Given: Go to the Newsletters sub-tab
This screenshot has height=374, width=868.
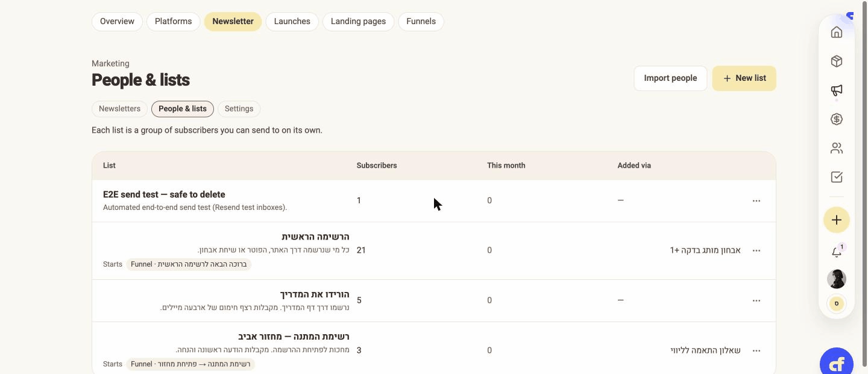Looking at the screenshot, I should click(119, 109).
